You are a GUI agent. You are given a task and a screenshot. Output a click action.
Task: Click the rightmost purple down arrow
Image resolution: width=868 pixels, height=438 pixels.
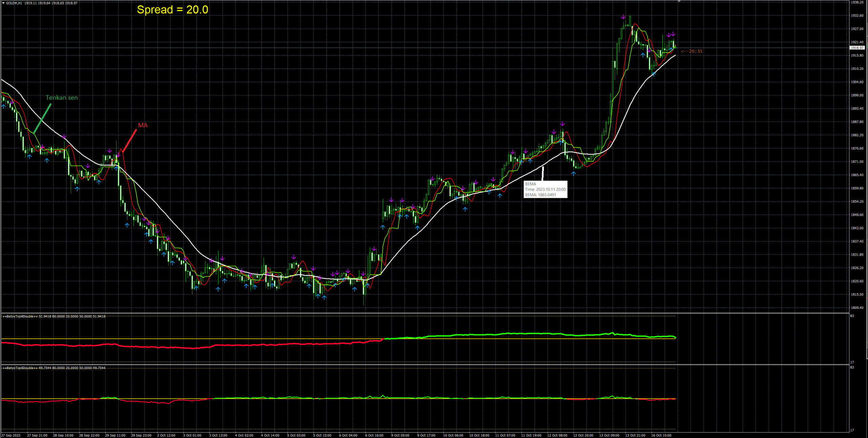point(673,35)
